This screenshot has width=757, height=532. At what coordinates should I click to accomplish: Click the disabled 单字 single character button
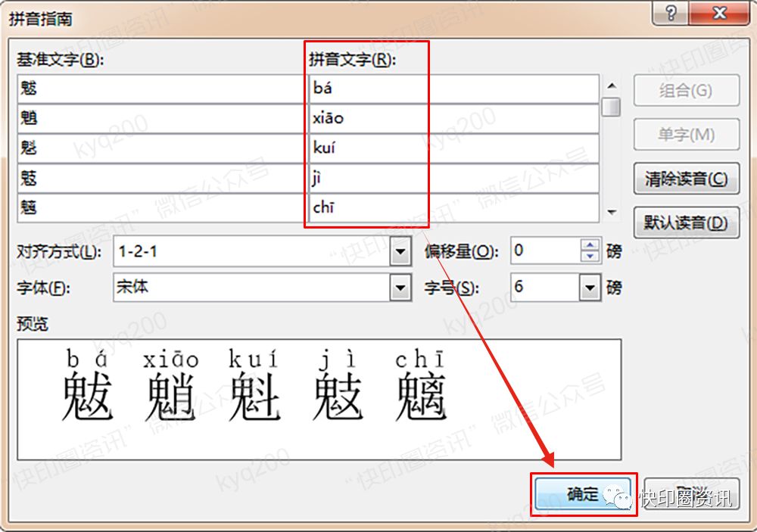pos(686,135)
